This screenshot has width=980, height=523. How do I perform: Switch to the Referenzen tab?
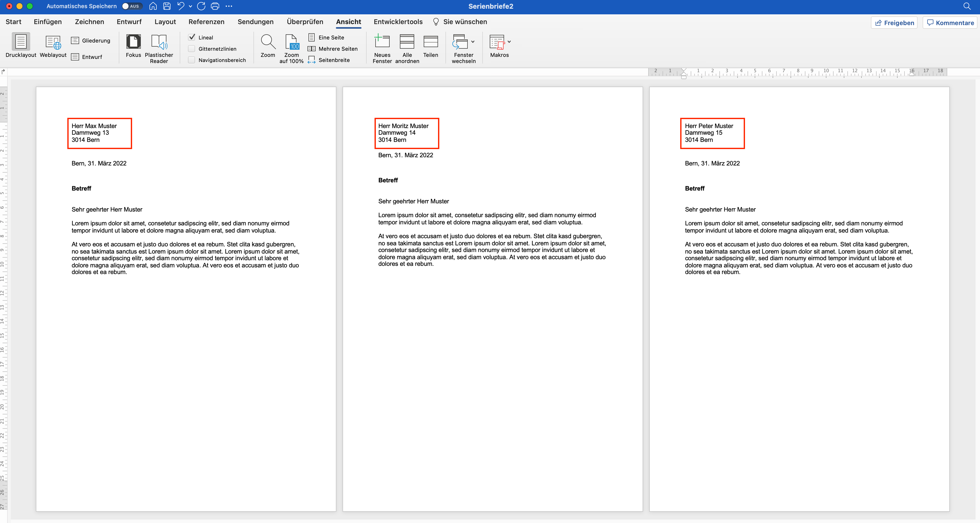pyautogui.click(x=206, y=22)
